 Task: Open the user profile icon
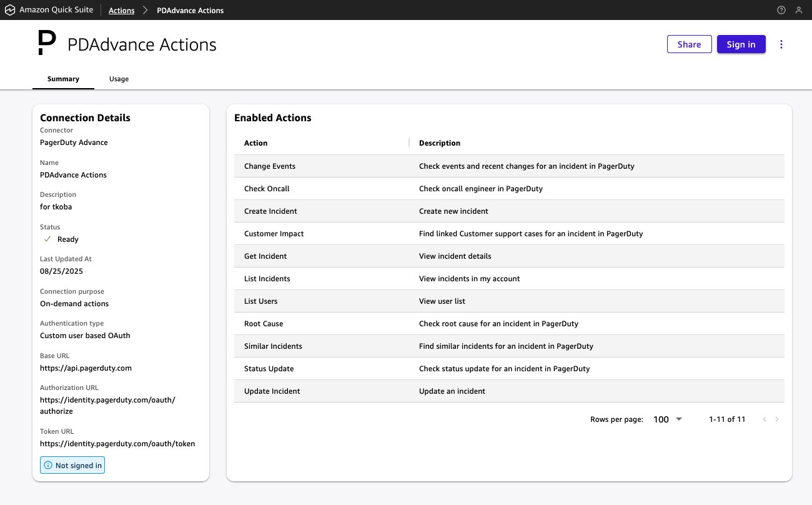798,10
